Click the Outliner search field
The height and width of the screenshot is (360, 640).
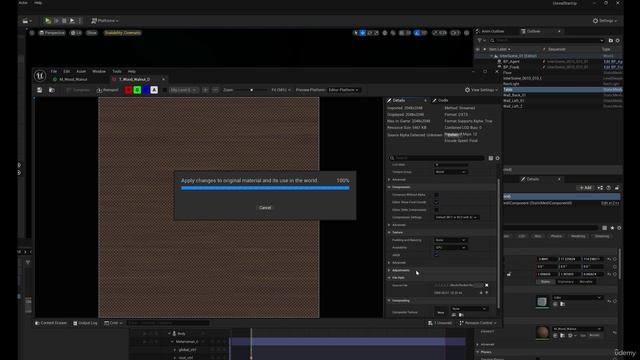pyautogui.click(x=547, y=40)
